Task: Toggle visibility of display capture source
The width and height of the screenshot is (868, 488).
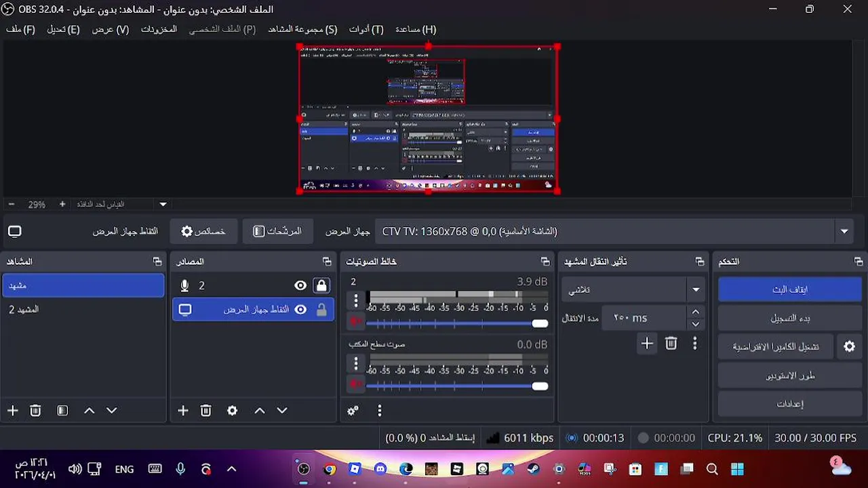Action: [300, 310]
